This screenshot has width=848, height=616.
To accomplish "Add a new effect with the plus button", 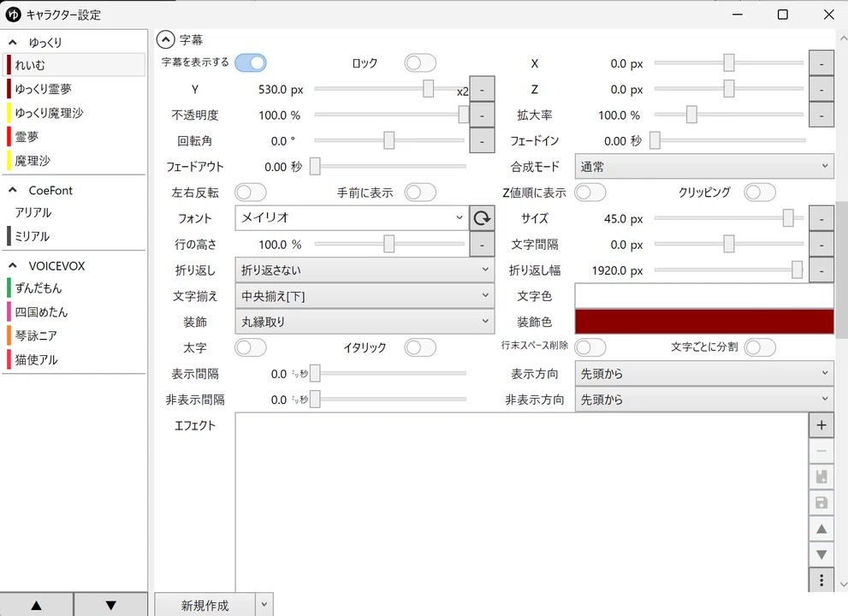I will click(821, 425).
